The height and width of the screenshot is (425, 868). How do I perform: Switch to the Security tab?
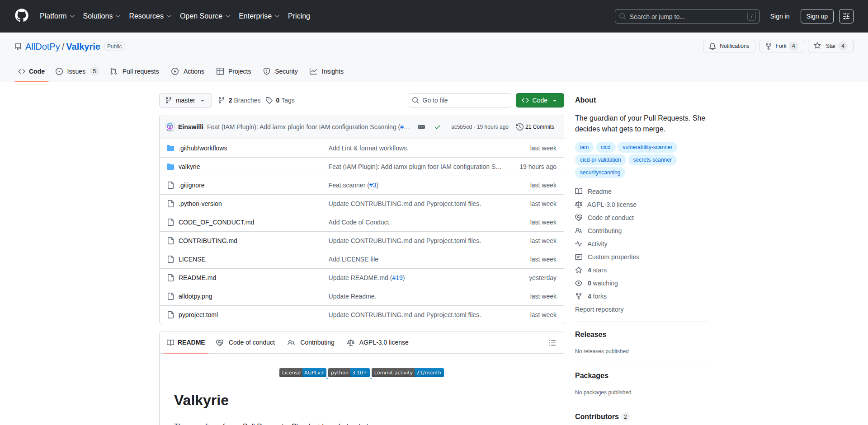(281, 71)
